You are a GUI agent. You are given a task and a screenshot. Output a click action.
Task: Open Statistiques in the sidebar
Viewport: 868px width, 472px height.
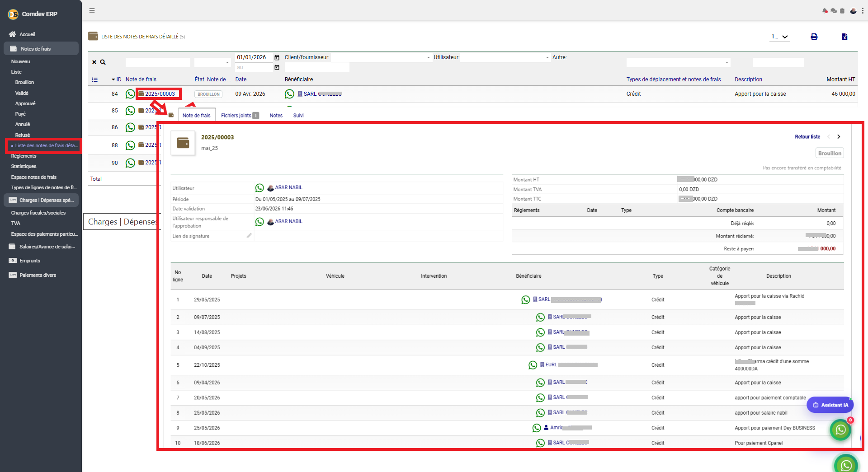(x=24, y=167)
